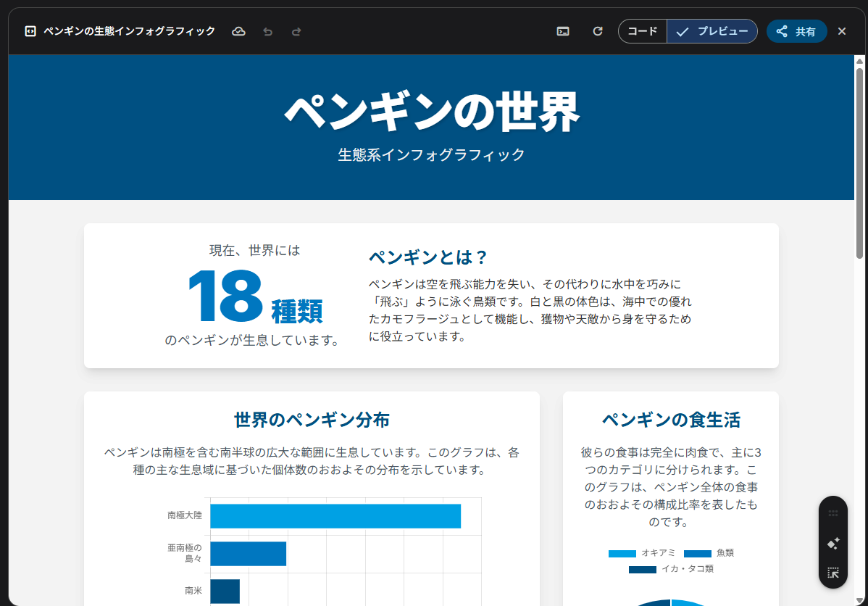Reload the preview with the refresh icon
Screen dimensions: 868x606
[598, 31]
